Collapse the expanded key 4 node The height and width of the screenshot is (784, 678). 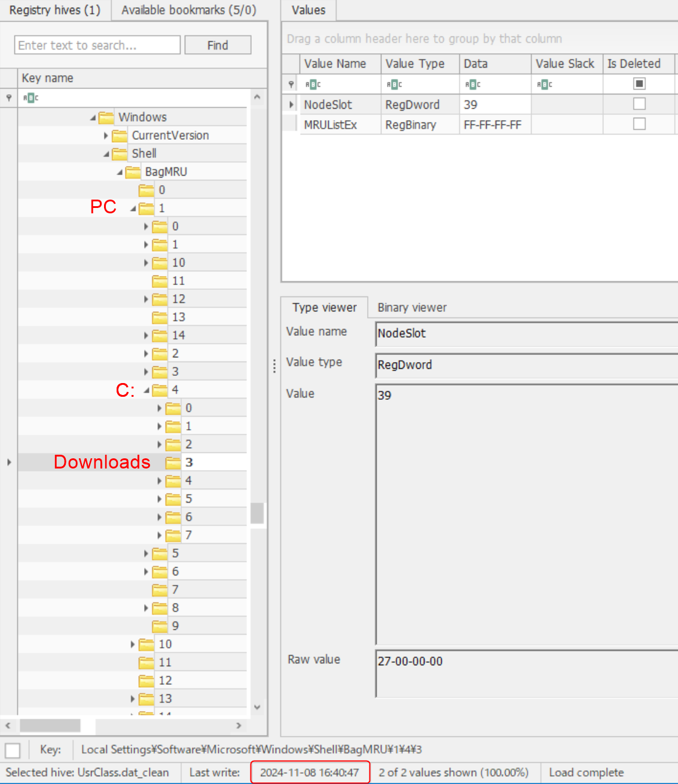146,390
